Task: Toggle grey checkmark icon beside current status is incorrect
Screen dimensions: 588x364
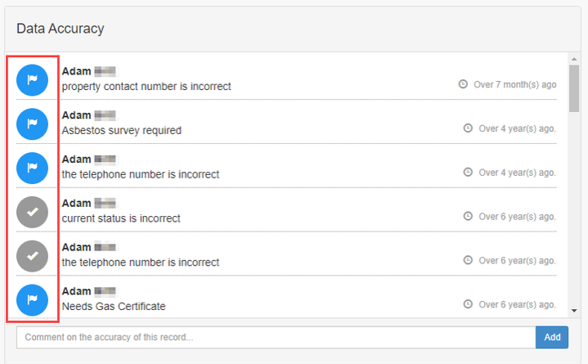Action: click(x=33, y=212)
